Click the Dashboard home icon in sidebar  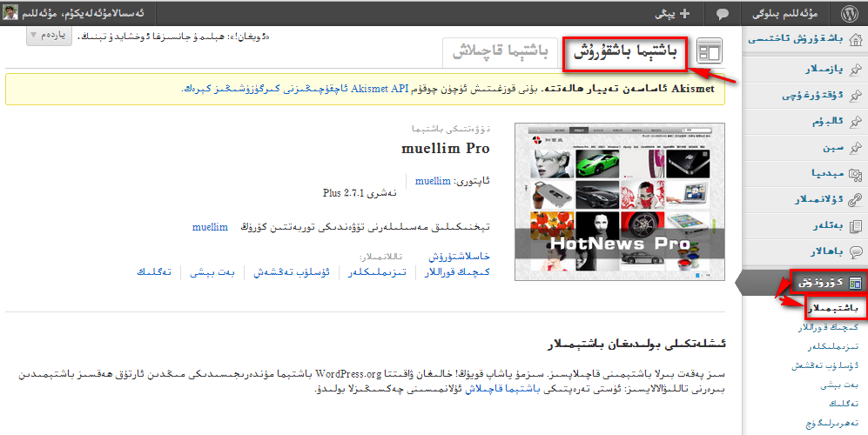click(x=855, y=40)
